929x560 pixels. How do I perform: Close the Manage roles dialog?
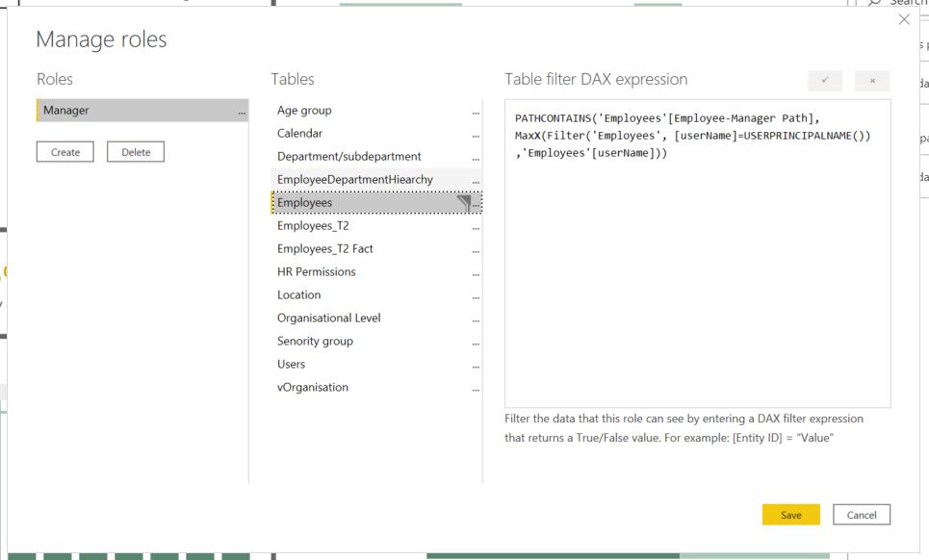pyautogui.click(x=904, y=19)
